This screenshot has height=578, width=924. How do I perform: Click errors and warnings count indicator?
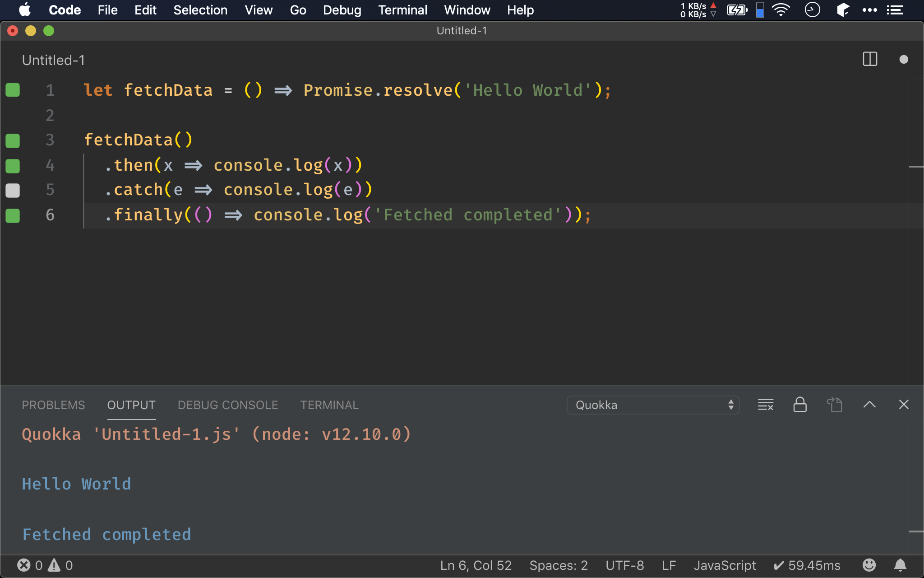45,565
